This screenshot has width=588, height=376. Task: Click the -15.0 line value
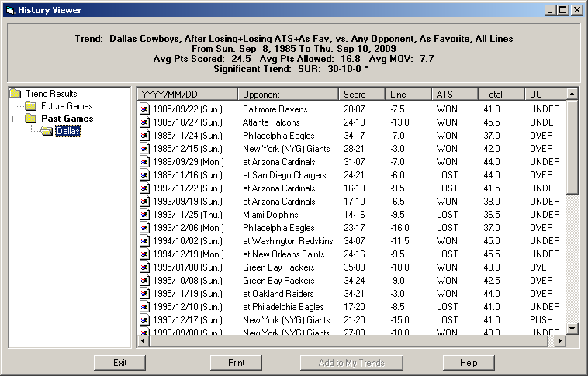[x=399, y=319]
